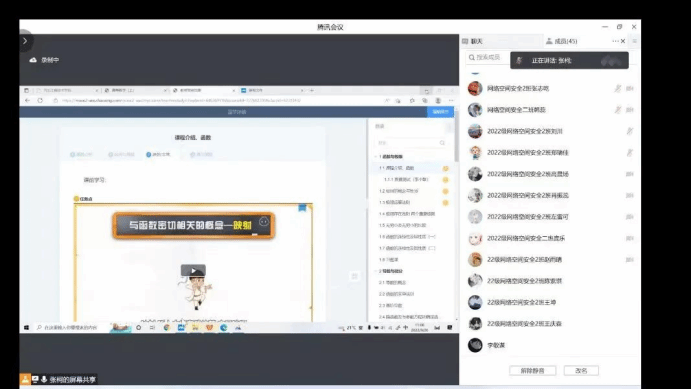This screenshot has height=389, width=692.
Task: Click the browser back arrow icon
Action: coord(28,101)
